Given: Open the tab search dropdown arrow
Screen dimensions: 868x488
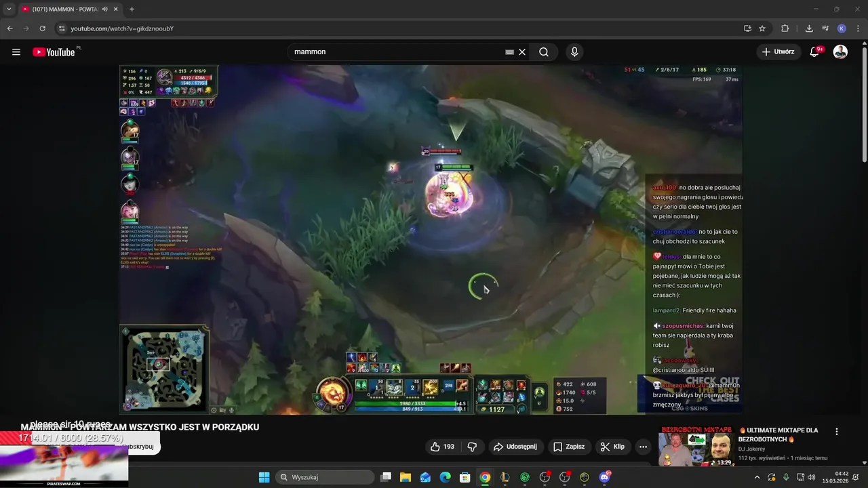Looking at the screenshot, I should coord(9,9).
